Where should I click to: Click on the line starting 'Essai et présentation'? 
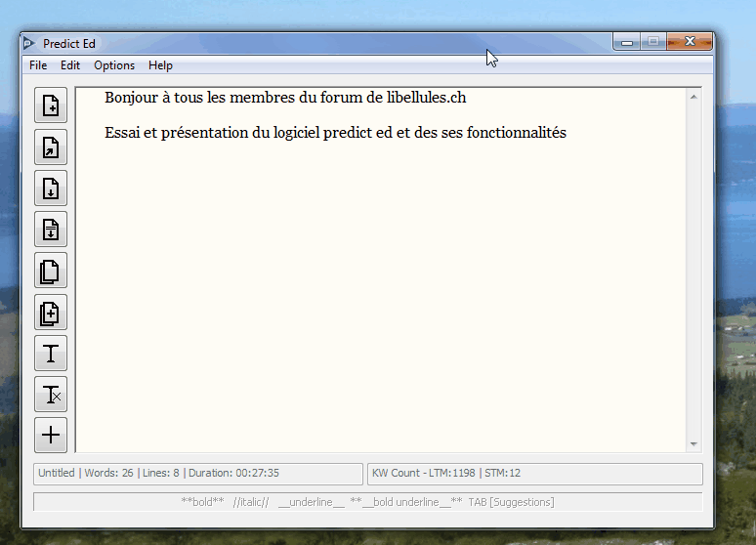(336, 133)
